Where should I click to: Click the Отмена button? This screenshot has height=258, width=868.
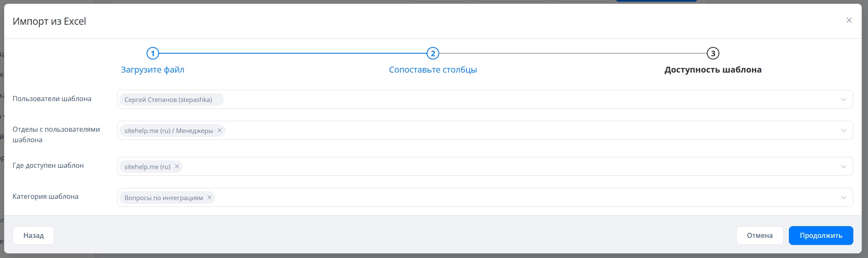[760, 235]
